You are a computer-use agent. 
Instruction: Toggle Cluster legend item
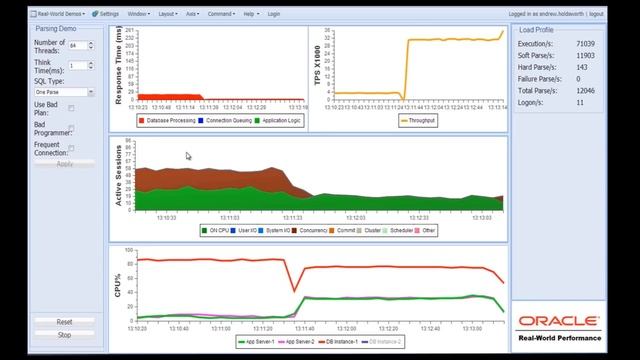click(369, 231)
